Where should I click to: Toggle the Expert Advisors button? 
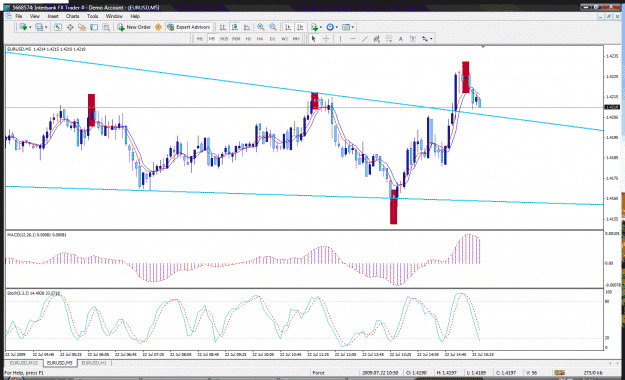click(x=189, y=27)
